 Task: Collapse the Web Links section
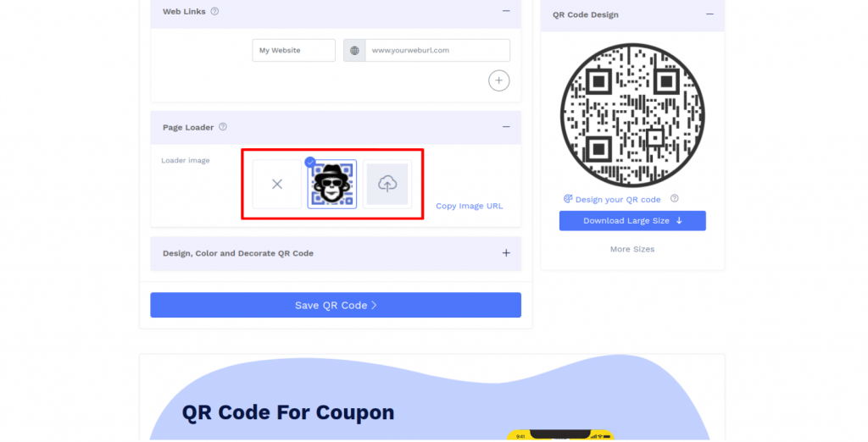pos(506,11)
